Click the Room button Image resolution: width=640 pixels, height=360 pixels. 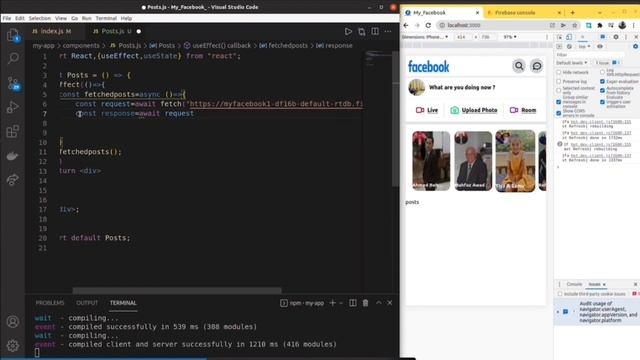(523, 110)
